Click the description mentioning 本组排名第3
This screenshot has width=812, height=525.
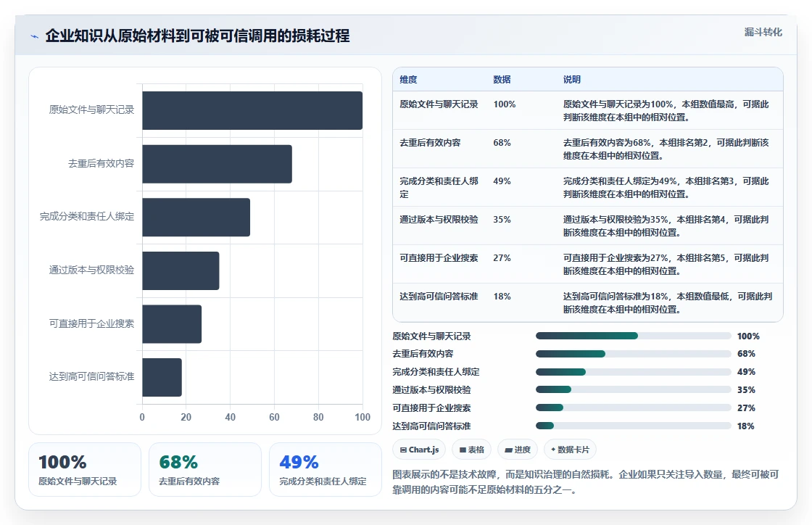(666, 187)
